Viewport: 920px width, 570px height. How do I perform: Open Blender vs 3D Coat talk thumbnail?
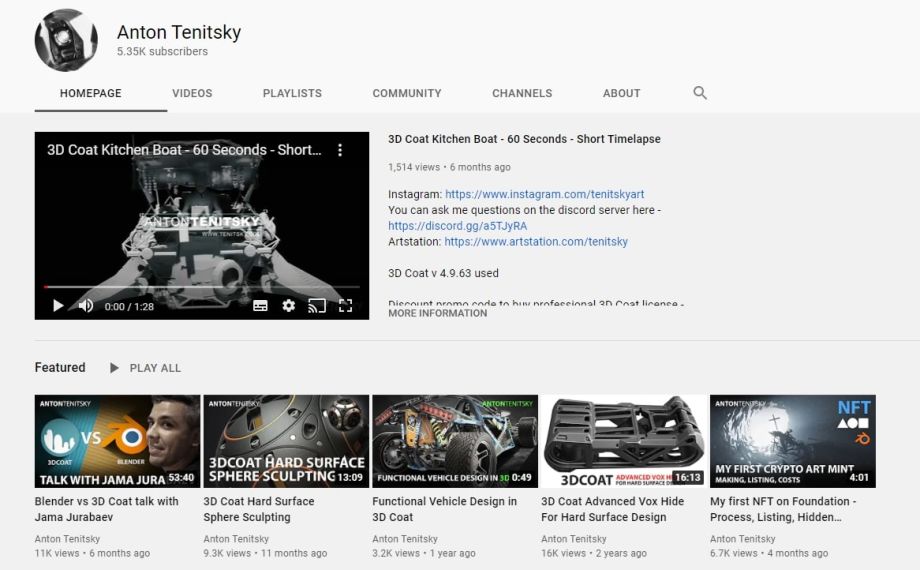(117, 441)
